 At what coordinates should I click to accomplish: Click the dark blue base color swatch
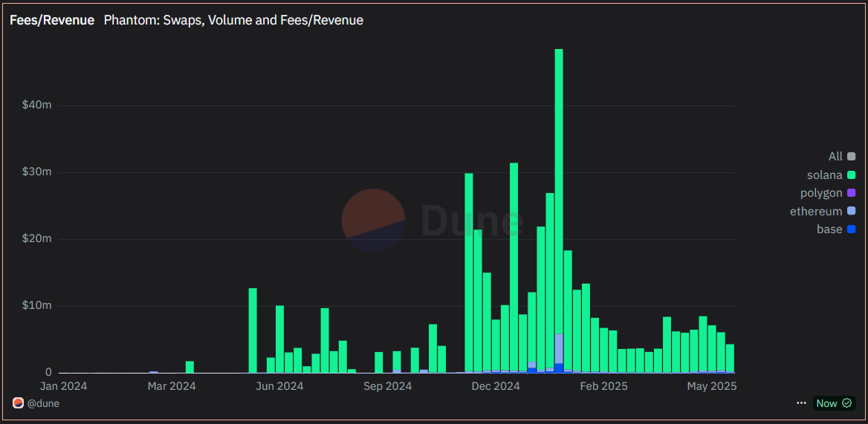coord(852,229)
